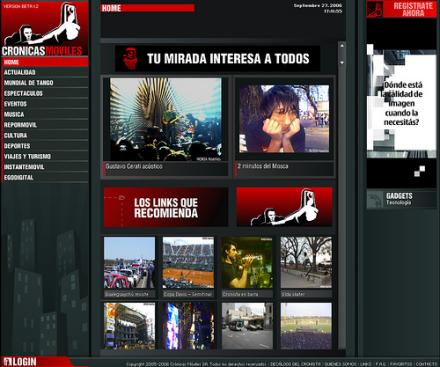This screenshot has height=367, width=440.
Task: Open the QUIENES SOMOS footer link
Action: 340,364
